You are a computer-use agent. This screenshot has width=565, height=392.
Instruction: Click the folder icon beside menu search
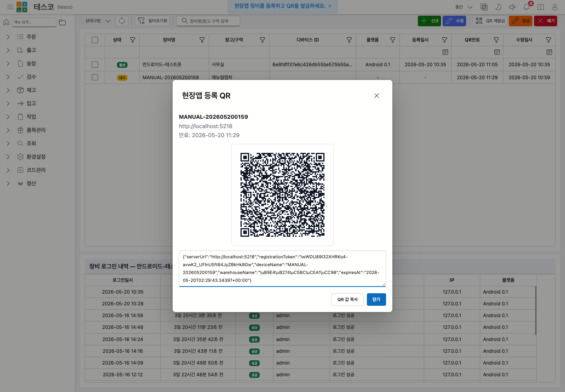(62, 22)
